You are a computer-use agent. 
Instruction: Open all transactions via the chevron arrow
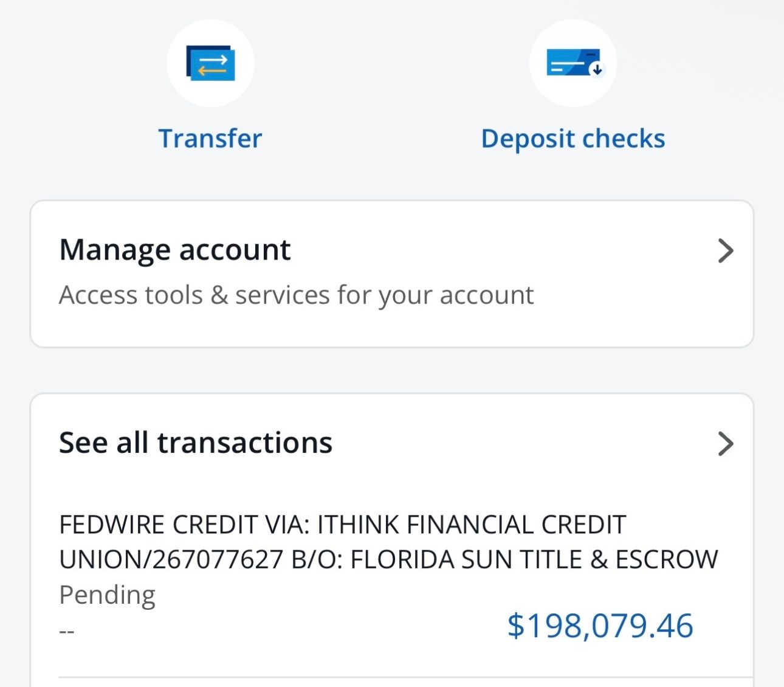coord(726,443)
